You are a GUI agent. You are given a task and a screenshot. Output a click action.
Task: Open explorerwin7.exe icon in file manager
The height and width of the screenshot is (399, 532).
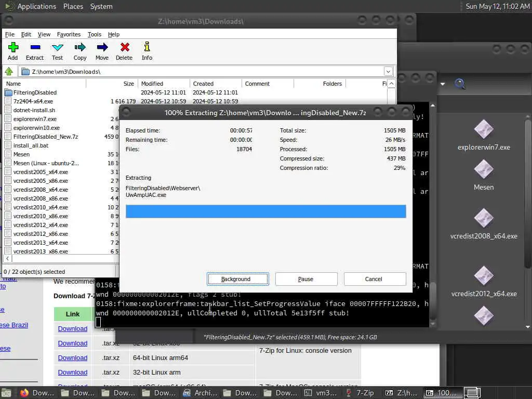coord(484,135)
